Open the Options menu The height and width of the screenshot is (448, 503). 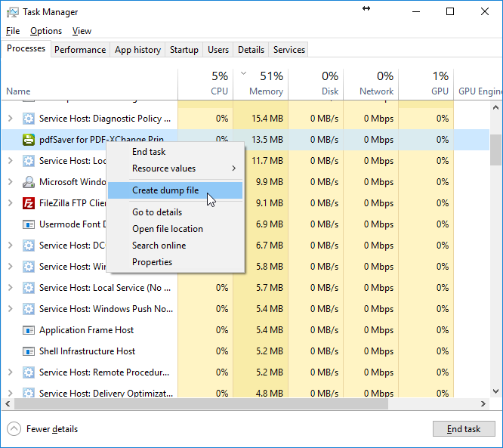click(x=46, y=31)
